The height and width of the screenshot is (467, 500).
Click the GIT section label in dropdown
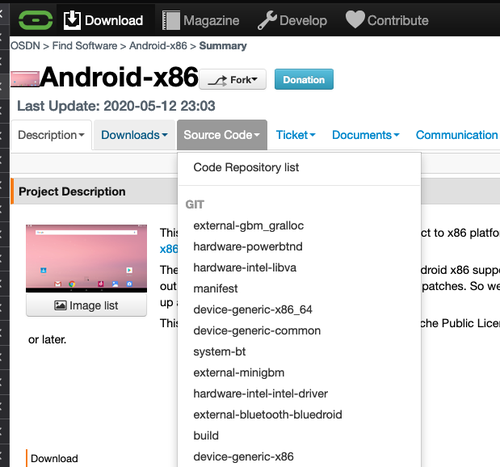(x=195, y=204)
